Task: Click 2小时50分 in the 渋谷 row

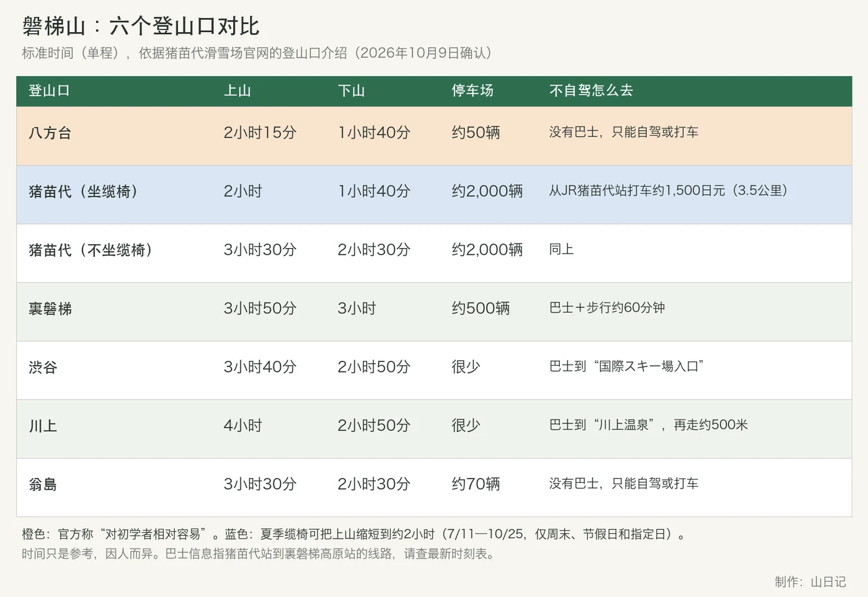Action: click(374, 367)
